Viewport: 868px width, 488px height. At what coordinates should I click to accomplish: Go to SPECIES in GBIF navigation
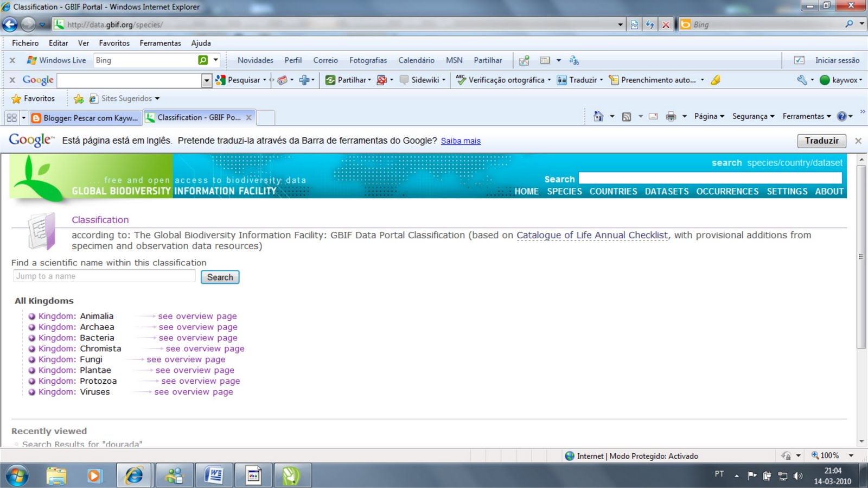564,192
